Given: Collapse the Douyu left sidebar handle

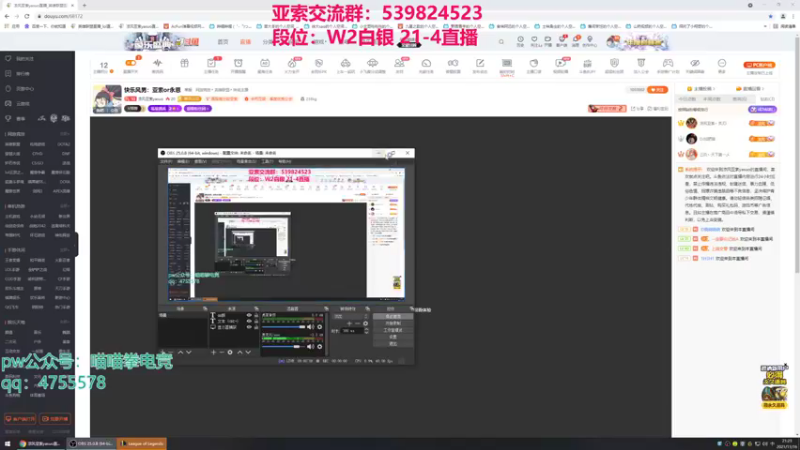Looking at the screenshot, I should 77,244.
